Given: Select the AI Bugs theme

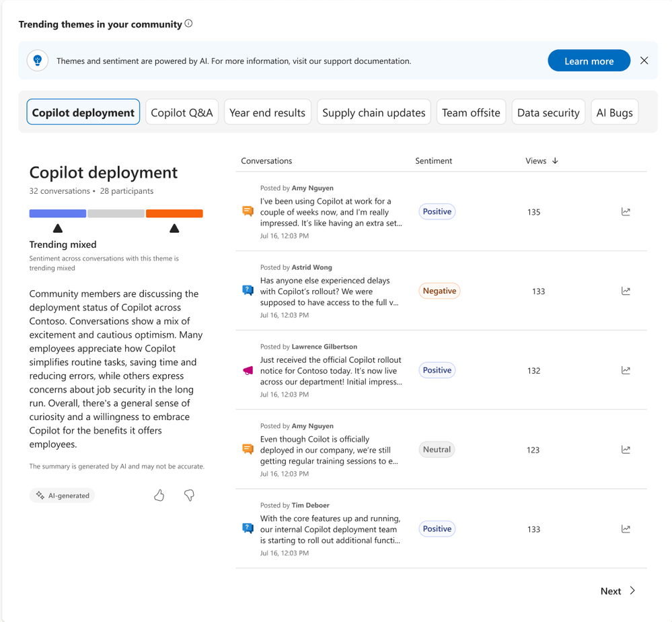Looking at the screenshot, I should pos(615,112).
